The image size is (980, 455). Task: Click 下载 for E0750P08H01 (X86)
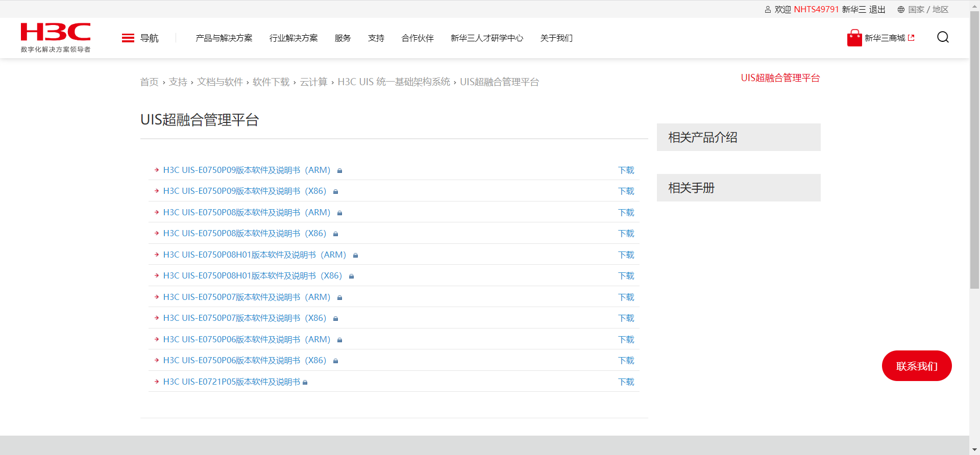[x=626, y=276]
